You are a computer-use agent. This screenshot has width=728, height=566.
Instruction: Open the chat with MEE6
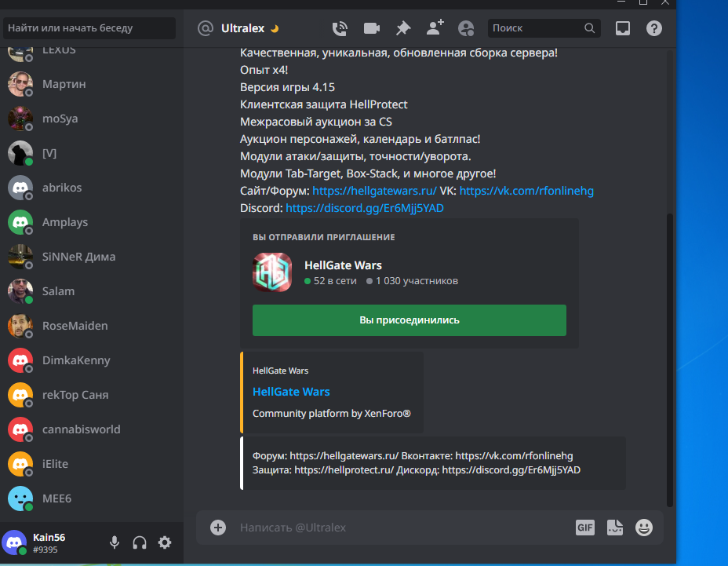click(91, 498)
